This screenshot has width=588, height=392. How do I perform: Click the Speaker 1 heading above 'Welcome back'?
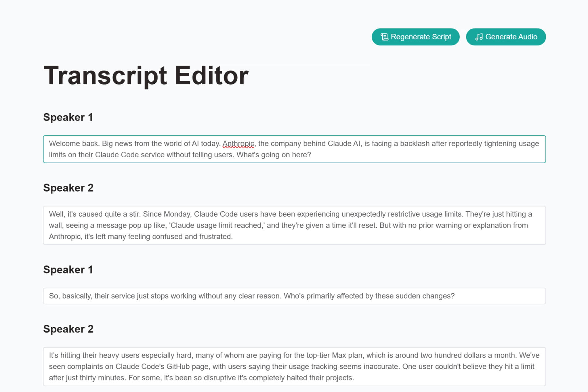point(68,117)
